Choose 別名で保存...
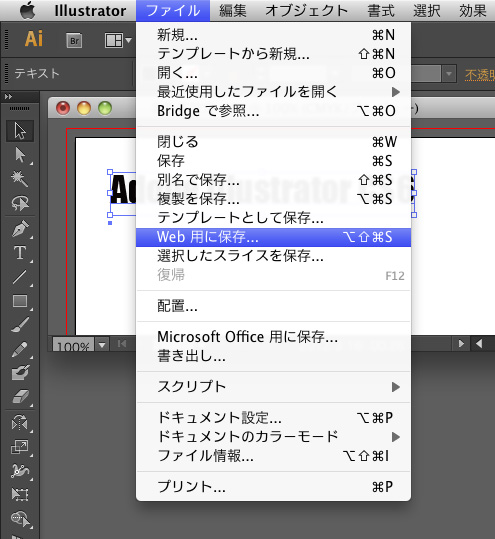 tap(273, 180)
